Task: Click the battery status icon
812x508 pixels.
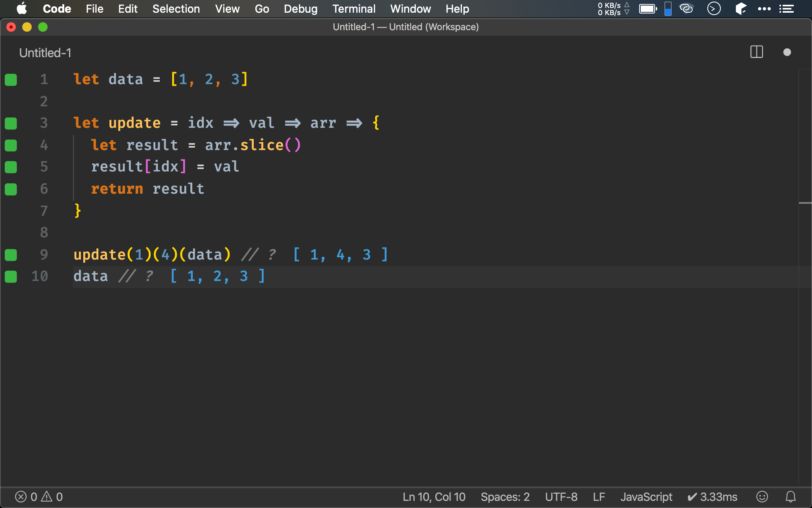Action: pos(648,9)
